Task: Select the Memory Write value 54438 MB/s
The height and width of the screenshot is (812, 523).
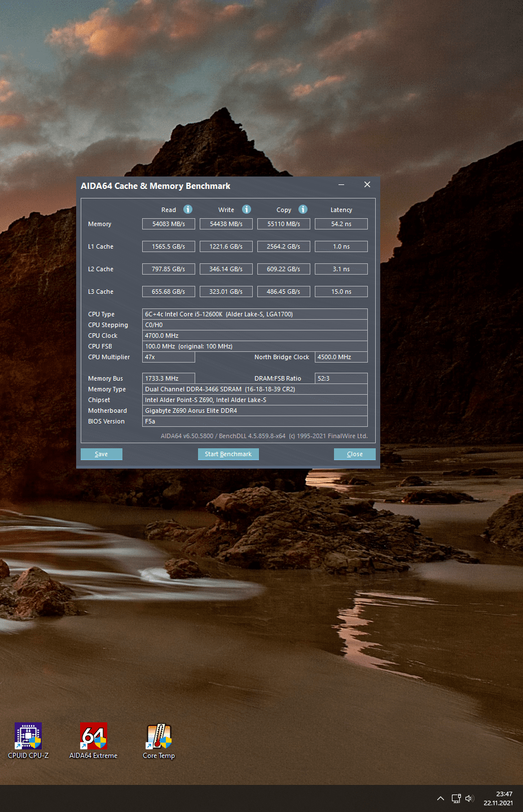Action: (226, 224)
